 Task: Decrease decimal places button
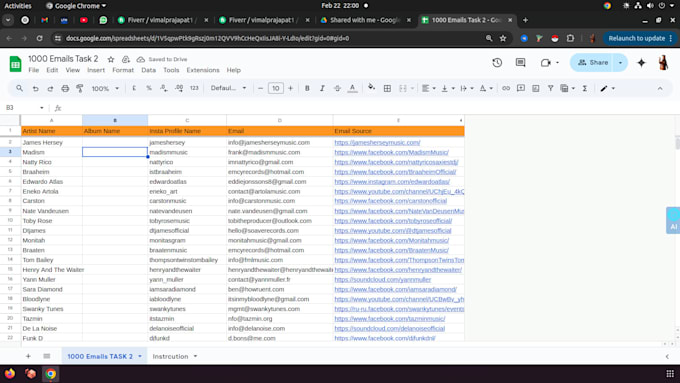(x=163, y=88)
